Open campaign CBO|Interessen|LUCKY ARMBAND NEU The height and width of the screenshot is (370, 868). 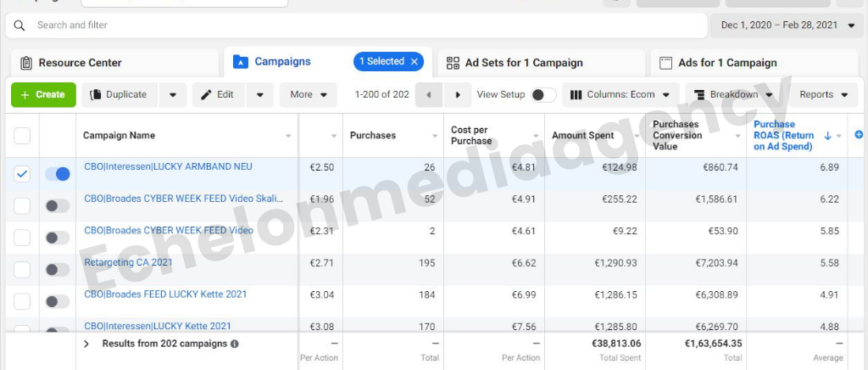[x=168, y=166]
